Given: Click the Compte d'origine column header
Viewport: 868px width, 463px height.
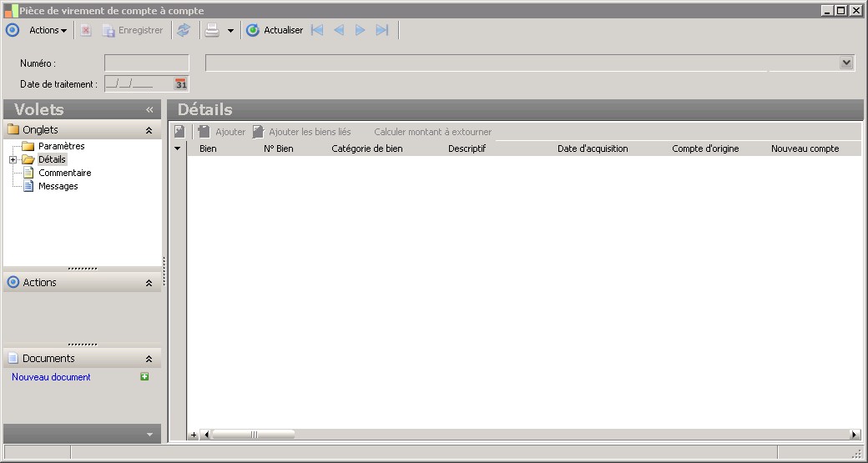Looking at the screenshot, I should [705, 148].
